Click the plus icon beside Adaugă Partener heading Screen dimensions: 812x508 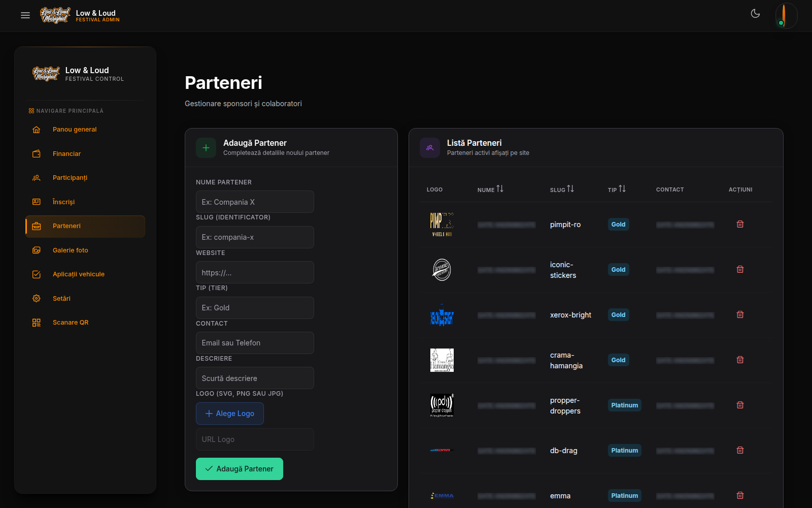(206, 148)
